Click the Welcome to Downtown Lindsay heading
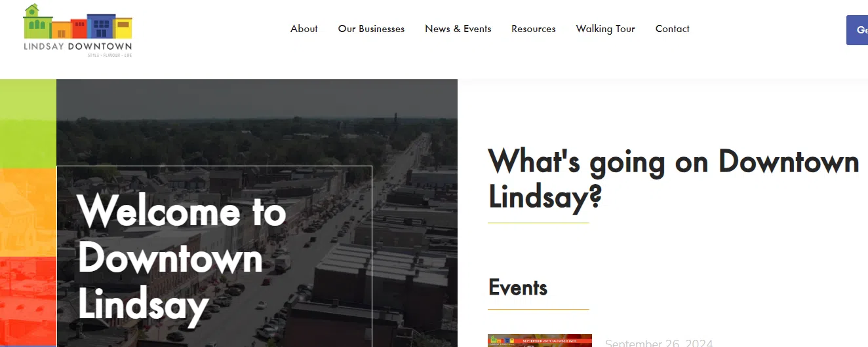 [x=182, y=258]
